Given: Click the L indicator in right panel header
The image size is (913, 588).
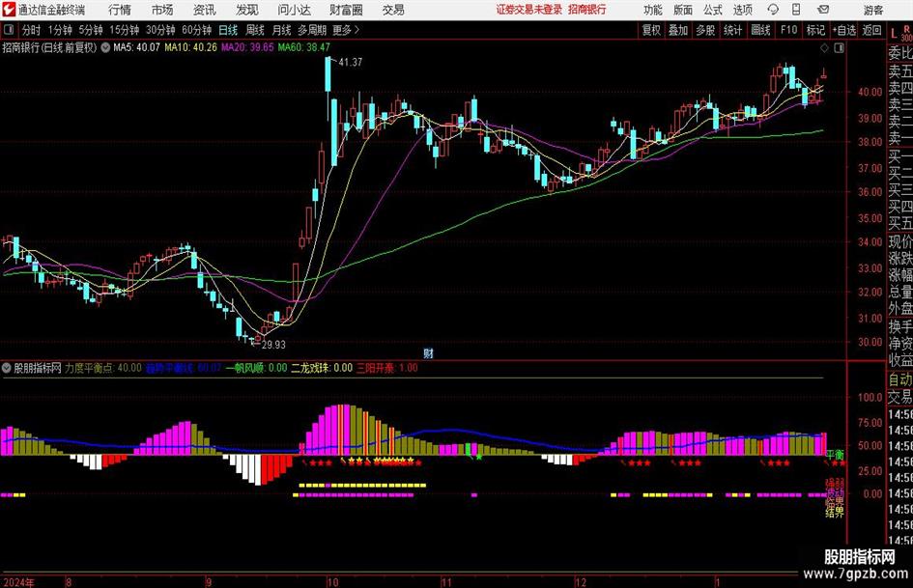Looking at the screenshot, I should pos(895,34).
